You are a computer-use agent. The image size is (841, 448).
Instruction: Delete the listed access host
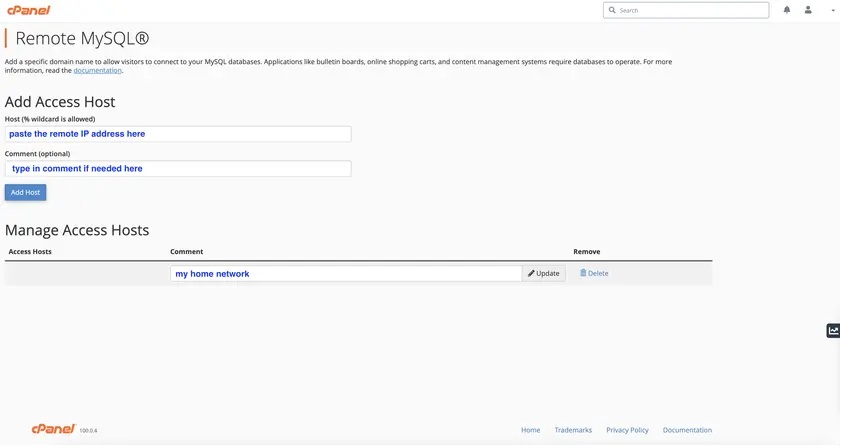click(594, 274)
